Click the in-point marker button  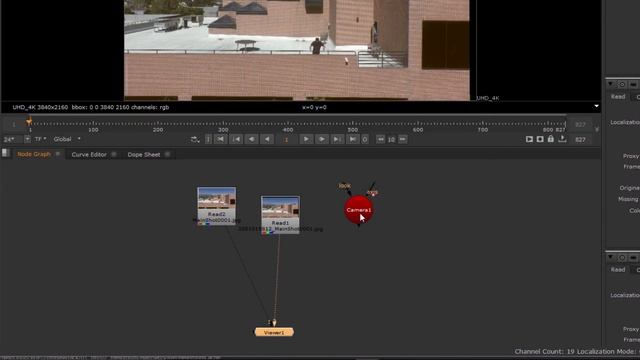click(208, 139)
